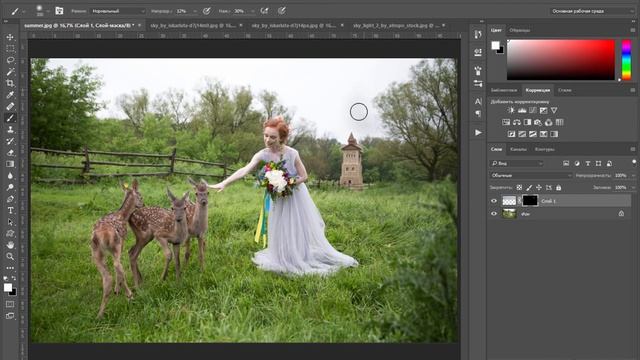Enable airbrush build-up mode
The width and height of the screenshot is (640, 360).
(264, 11)
